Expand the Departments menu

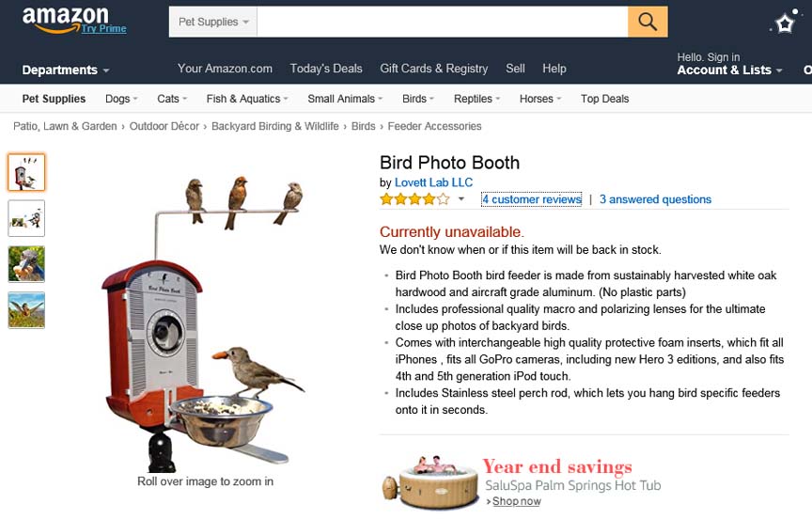click(65, 70)
